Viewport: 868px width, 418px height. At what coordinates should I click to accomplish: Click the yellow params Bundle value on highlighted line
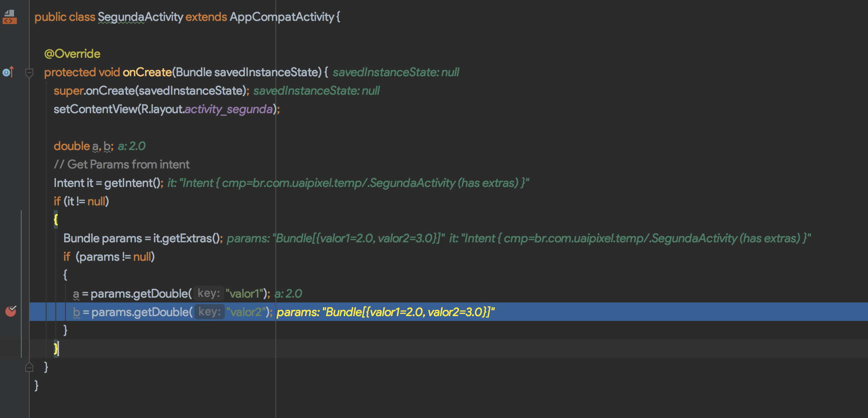coord(386,312)
